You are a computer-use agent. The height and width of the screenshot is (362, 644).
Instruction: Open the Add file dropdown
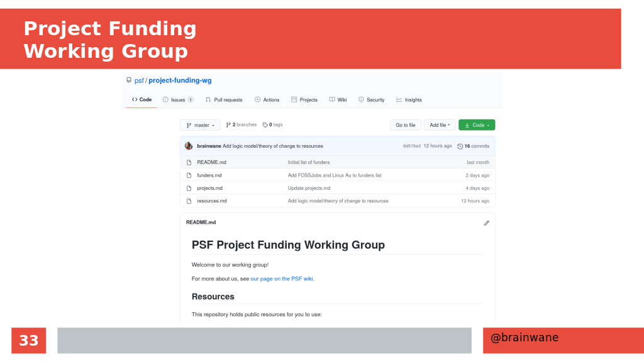tap(440, 125)
